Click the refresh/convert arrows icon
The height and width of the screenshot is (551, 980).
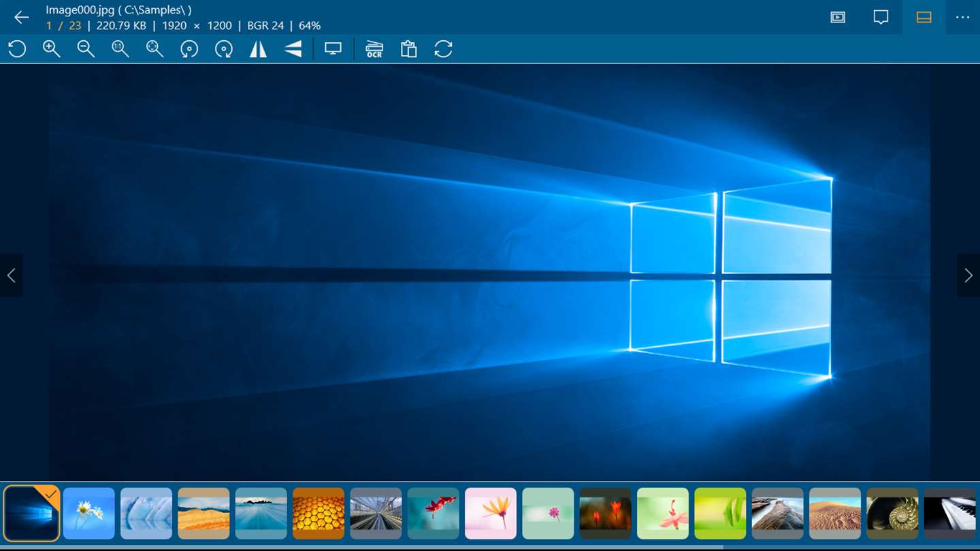(443, 49)
